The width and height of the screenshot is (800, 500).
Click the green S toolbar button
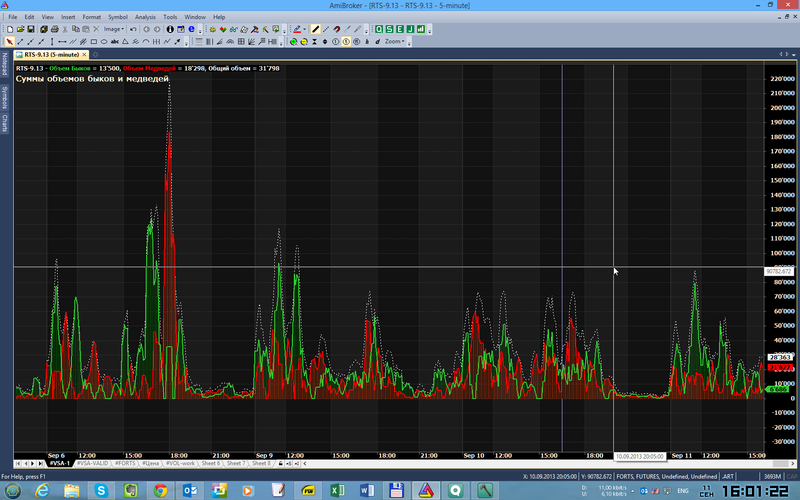(389, 29)
